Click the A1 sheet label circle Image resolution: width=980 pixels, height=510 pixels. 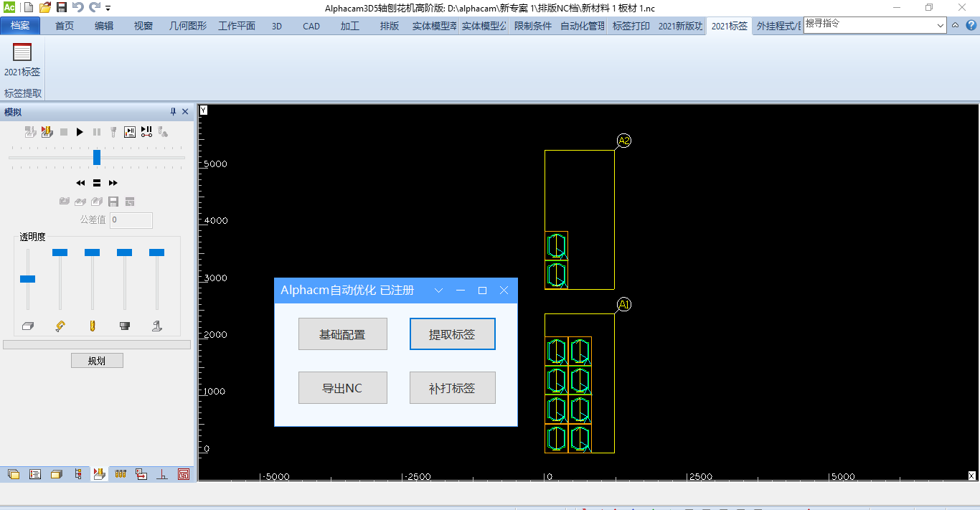[623, 305]
